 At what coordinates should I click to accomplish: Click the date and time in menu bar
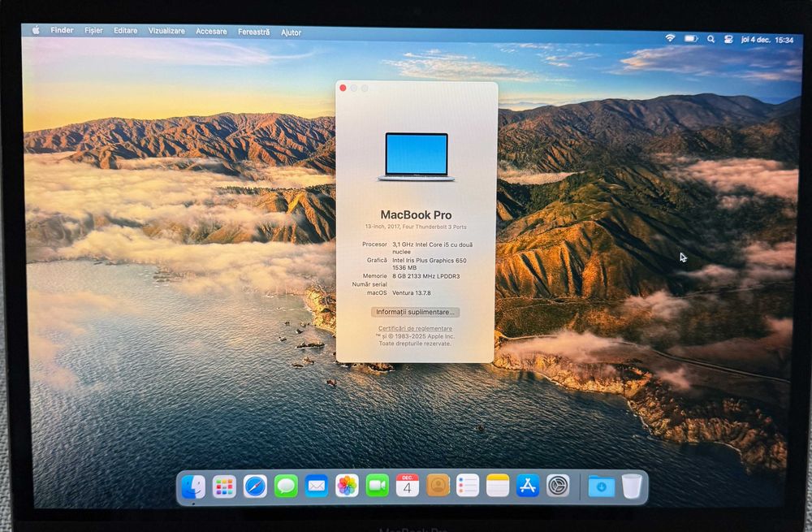[767, 39]
